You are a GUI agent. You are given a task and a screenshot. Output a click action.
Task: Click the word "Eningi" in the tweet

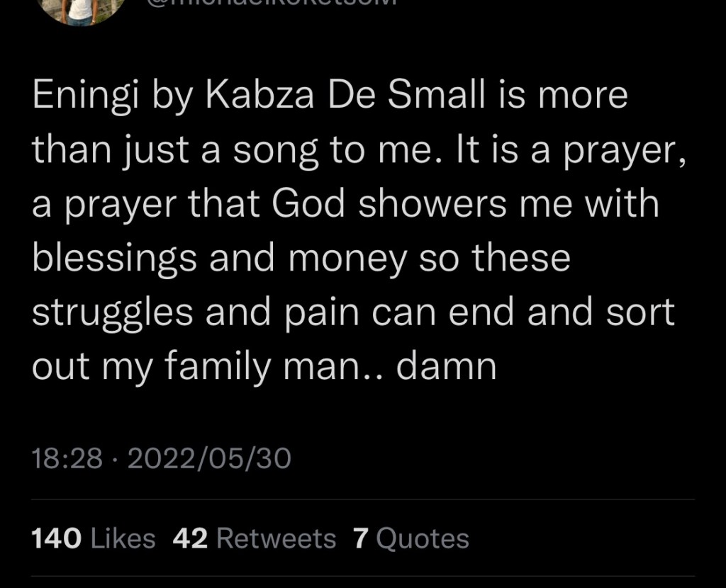pos(85,96)
